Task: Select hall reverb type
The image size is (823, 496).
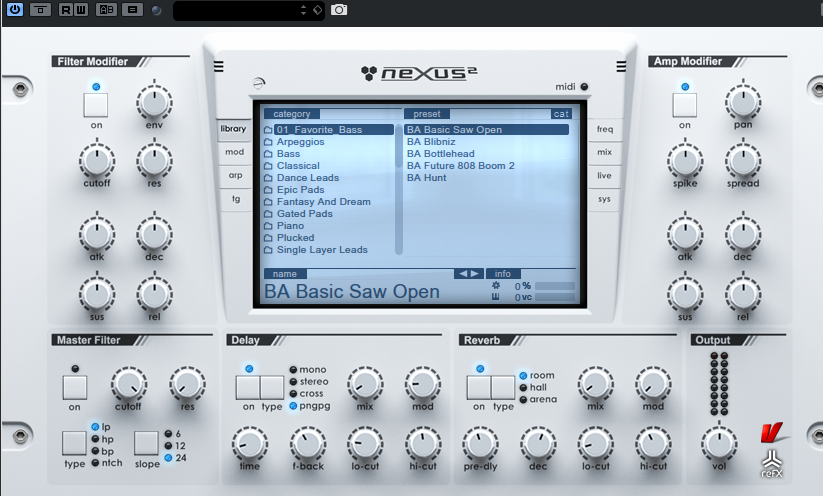Action: point(533,387)
